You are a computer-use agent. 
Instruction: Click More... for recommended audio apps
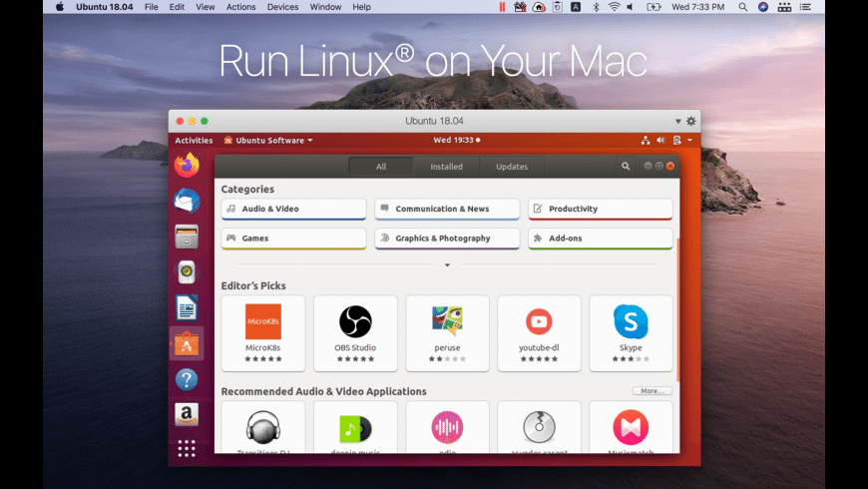click(x=652, y=391)
